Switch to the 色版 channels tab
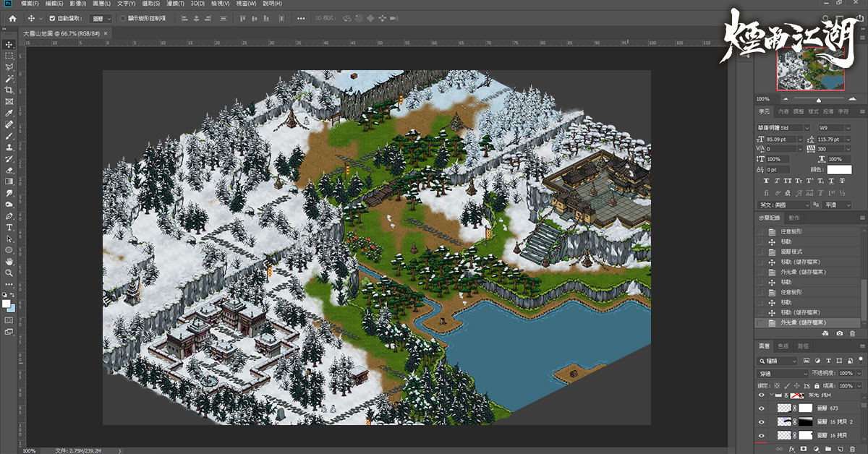The height and width of the screenshot is (454, 868). click(783, 346)
